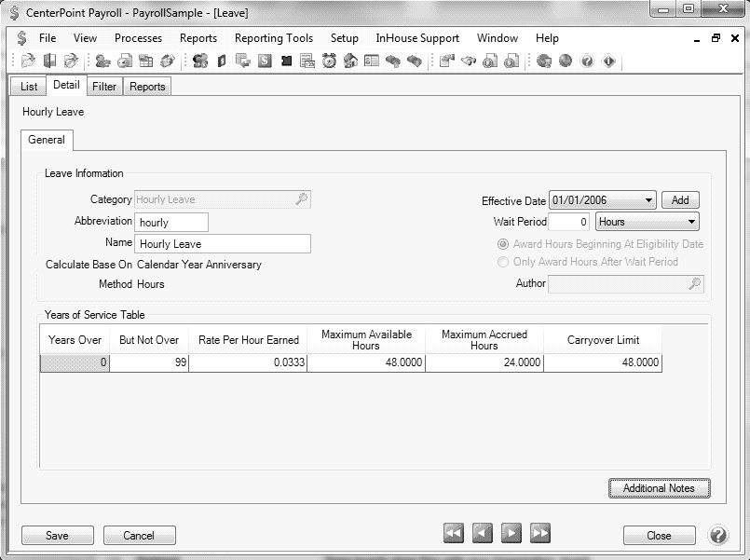Click the door exit toolbar icon

49,61
